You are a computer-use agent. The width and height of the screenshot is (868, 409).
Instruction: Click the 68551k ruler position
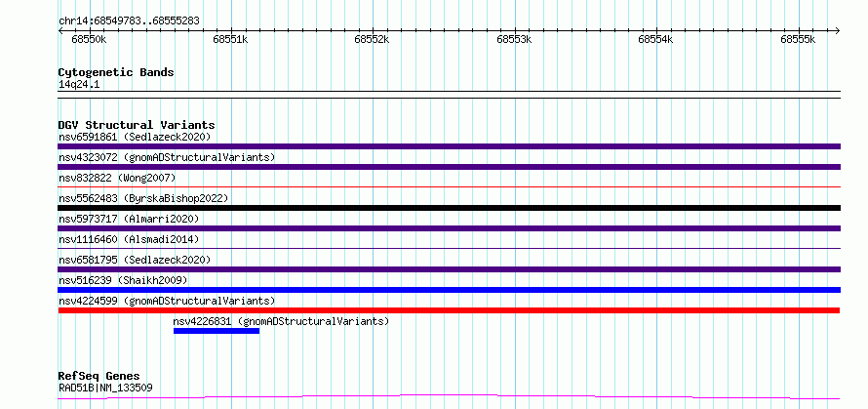[231, 39]
